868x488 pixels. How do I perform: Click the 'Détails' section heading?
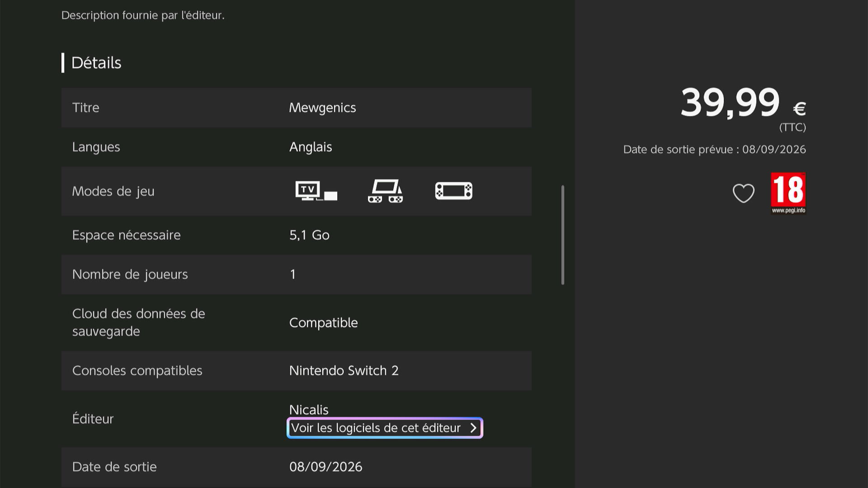click(96, 63)
